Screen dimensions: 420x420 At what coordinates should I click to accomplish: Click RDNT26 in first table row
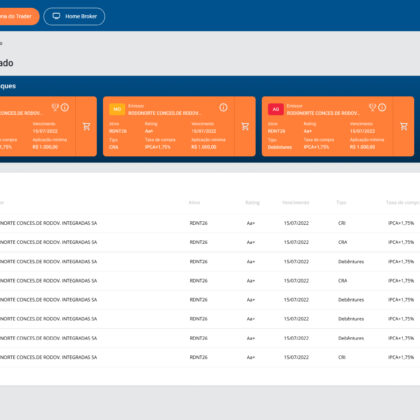pos(198,223)
